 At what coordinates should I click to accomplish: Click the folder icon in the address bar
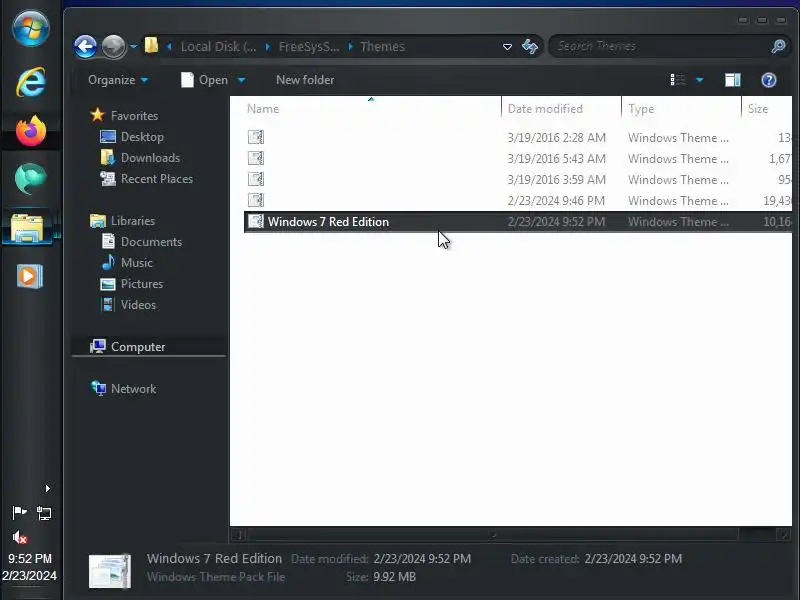[151, 45]
